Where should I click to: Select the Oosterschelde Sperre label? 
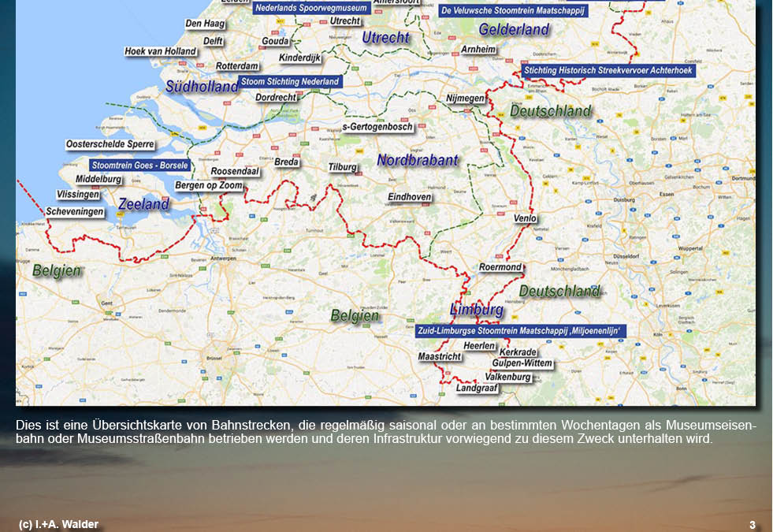[110, 145]
